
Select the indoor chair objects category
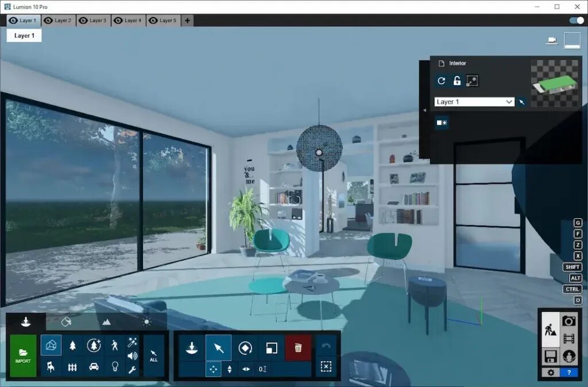[51, 366]
